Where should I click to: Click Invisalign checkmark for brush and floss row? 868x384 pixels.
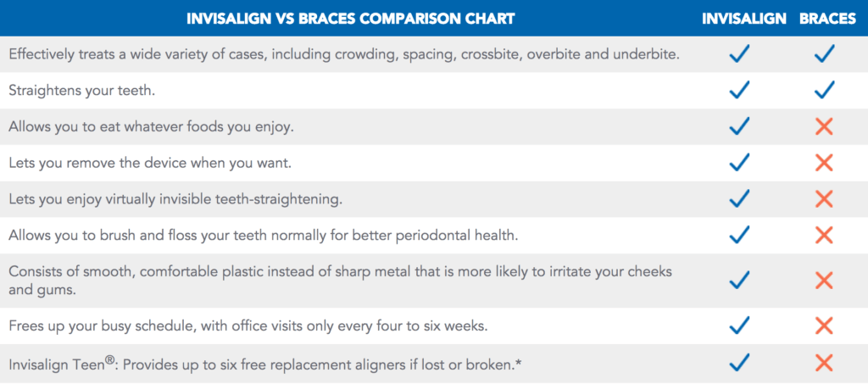[739, 235]
